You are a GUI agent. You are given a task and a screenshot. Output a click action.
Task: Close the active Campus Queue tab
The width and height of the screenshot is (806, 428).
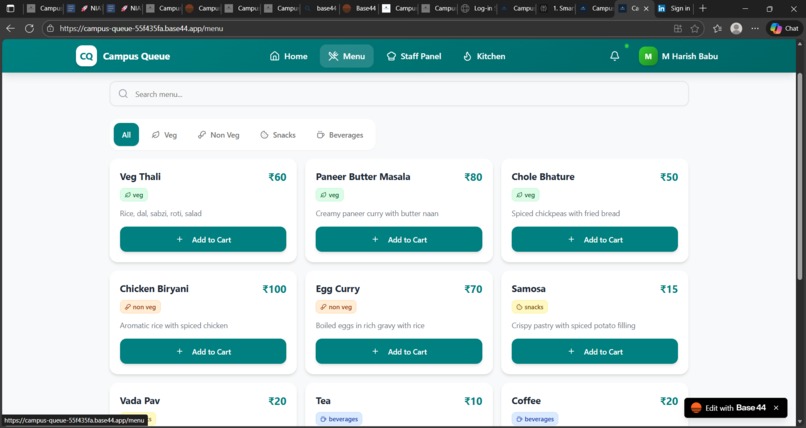click(x=646, y=9)
